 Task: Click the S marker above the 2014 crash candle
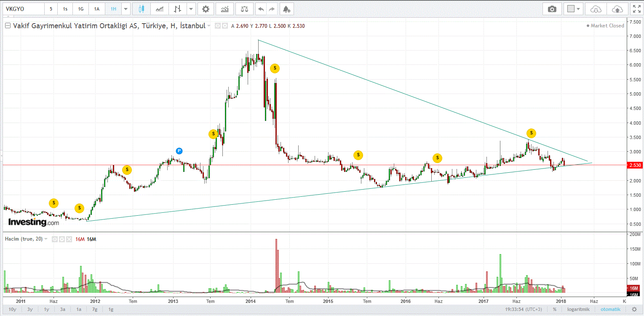click(275, 68)
